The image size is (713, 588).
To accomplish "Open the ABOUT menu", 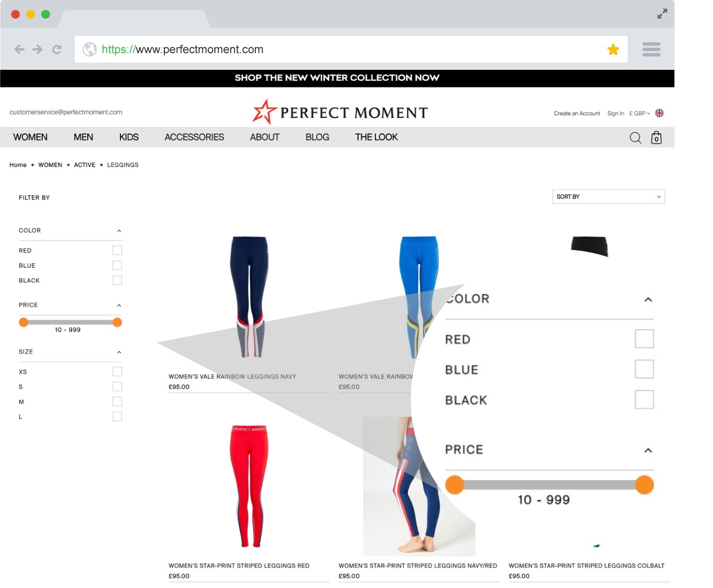I will (264, 137).
